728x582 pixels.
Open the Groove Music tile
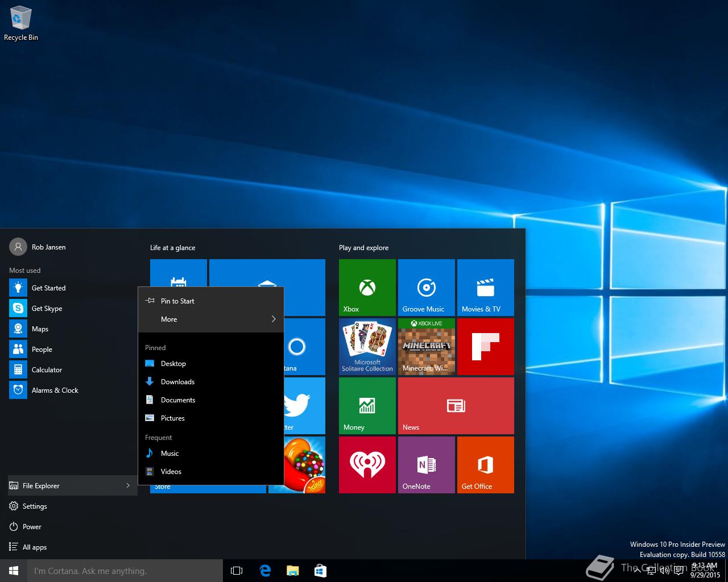427,288
